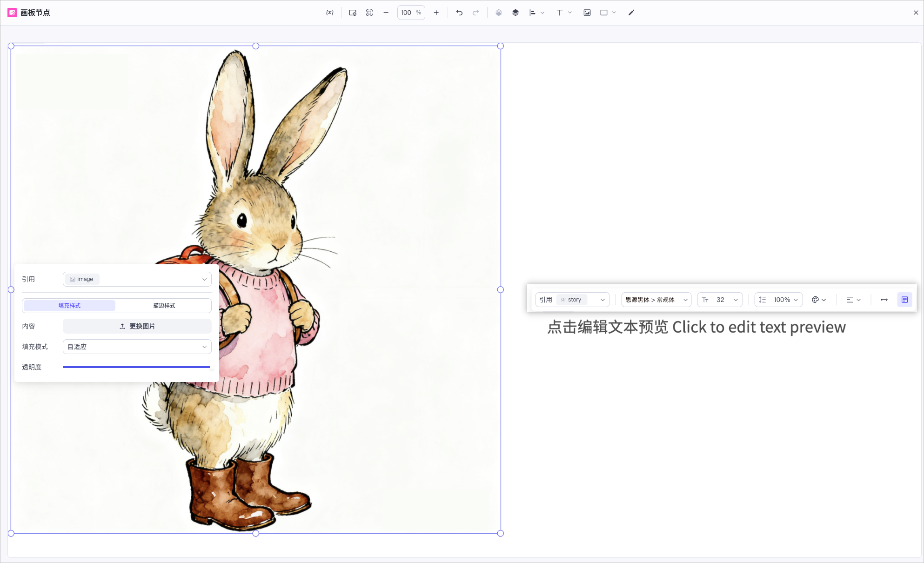The width and height of the screenshot is (924, 563).
Task: Open the text color palette icon
Action: [819, 300]
